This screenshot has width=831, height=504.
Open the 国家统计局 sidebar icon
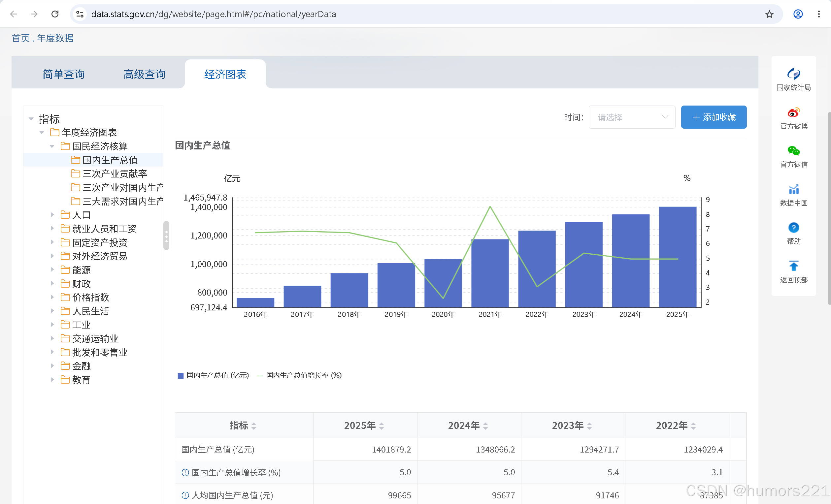tap(793, 74)
